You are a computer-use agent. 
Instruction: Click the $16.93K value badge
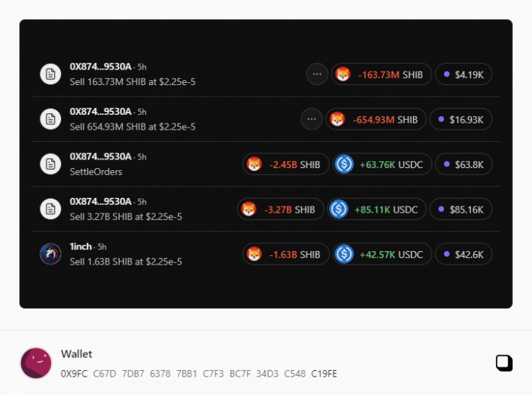[x=461, y=119]
